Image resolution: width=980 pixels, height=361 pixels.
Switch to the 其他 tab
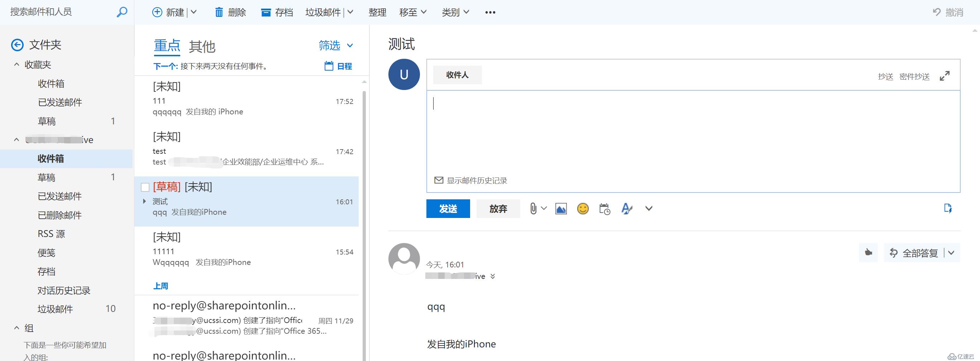[202, 47]
